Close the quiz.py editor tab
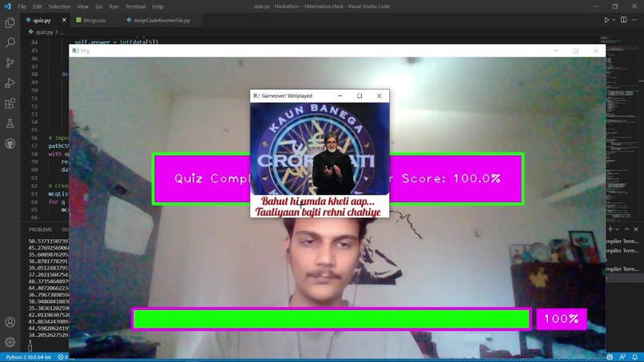644x362 pixels. [64, 20]
